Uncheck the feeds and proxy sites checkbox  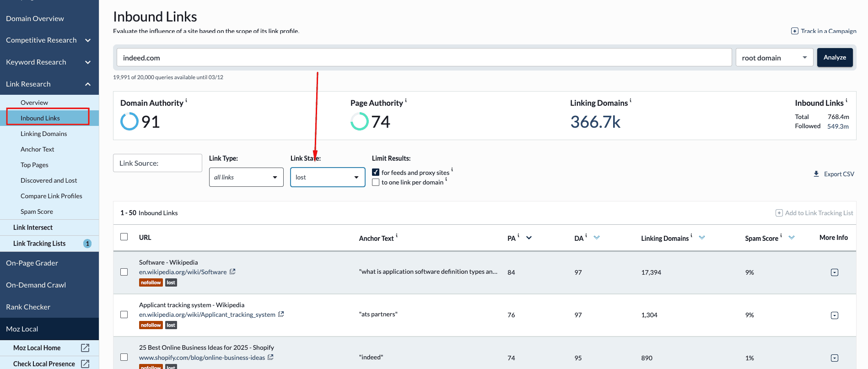(376, 173)
